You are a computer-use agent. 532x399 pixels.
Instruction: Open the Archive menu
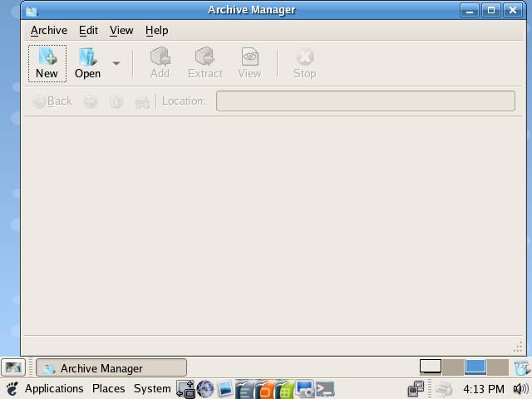pyautogui.click(x=48, y=30)
